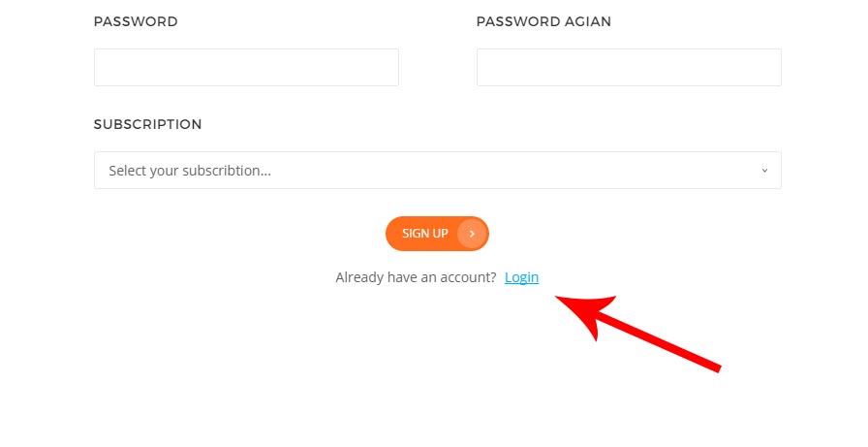Image resolution: width=868 pixels, height=447 pixels.
Task: Click the word "account?" before the Login link
Action: [469, 277]
